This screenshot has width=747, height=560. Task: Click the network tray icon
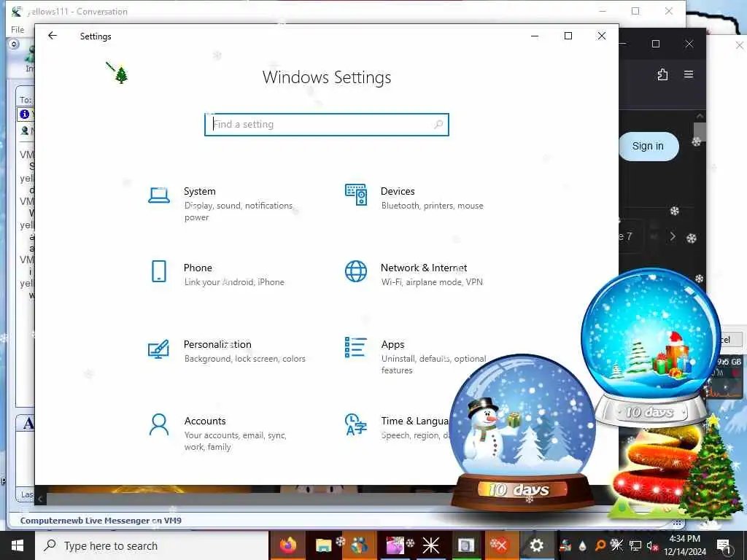tap(635, 545)
